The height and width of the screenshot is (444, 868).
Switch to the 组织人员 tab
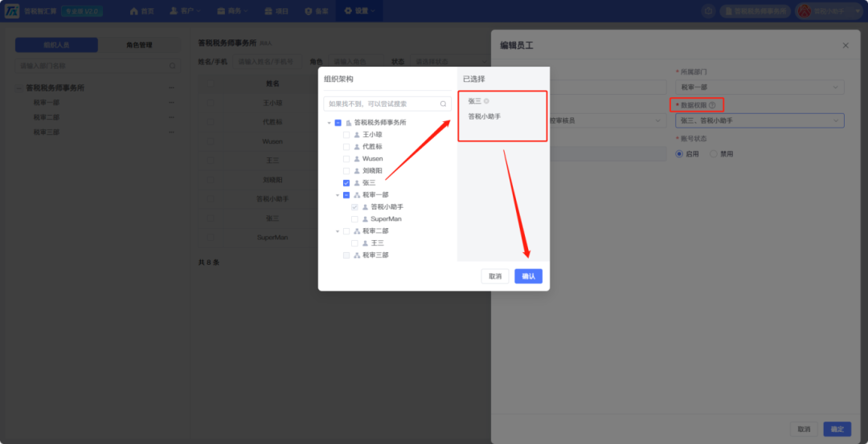click(56, 45)
